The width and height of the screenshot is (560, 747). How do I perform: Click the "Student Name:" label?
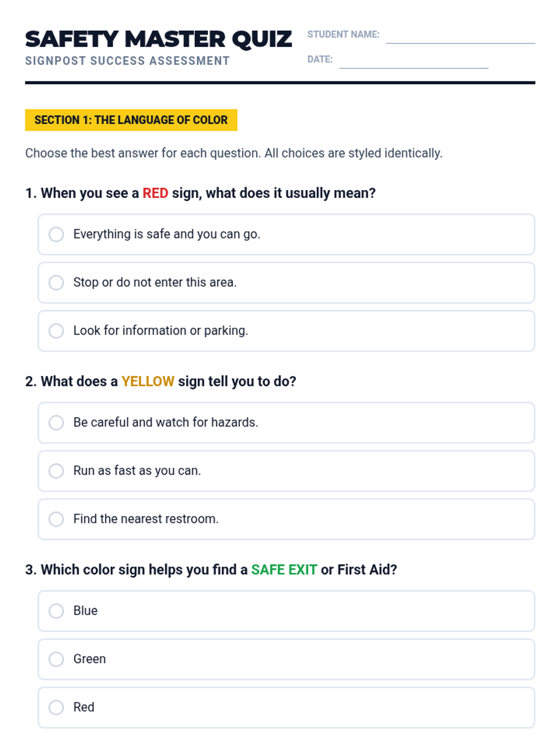click(x=343, y=35)
